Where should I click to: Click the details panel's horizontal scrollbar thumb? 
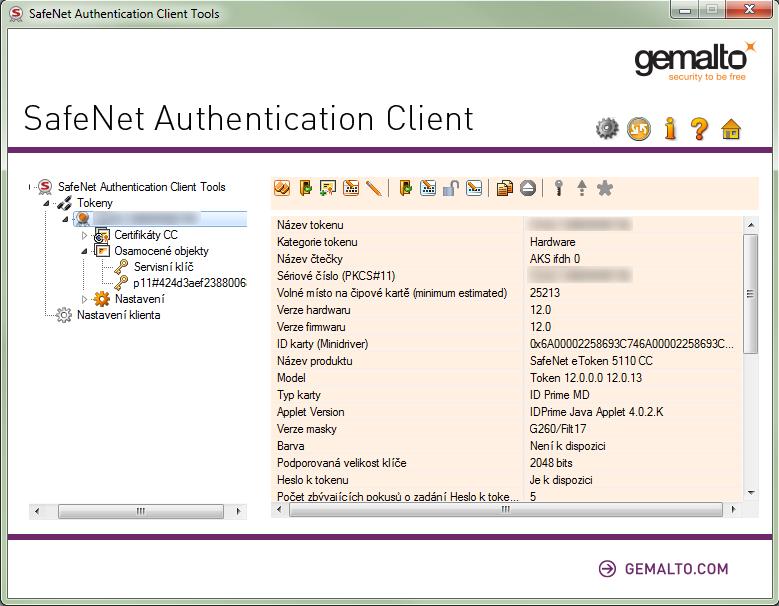tap(506, 509)
